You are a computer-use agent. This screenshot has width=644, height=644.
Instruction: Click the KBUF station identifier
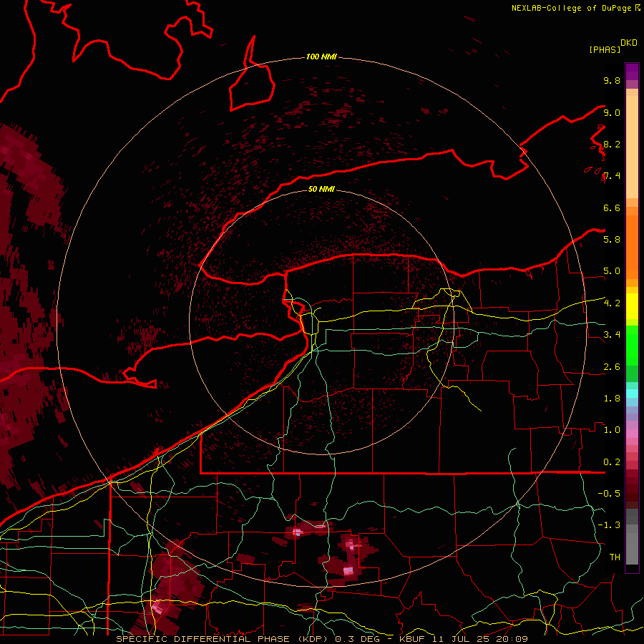411,639
